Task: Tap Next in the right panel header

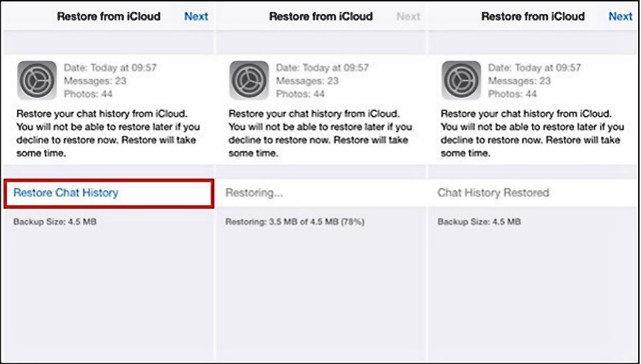Action: (620, 16)
